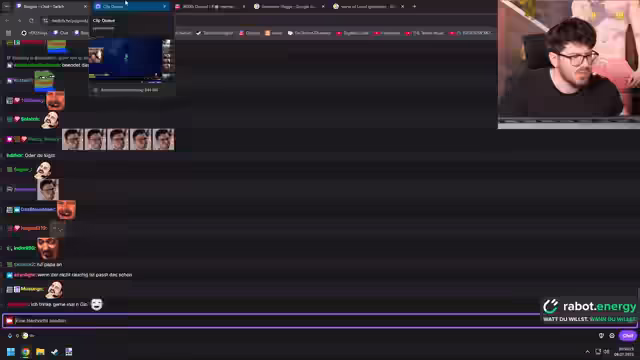This screenshot has width=640, height=360.
Task: Switch to the Clip Queue browser tab
Action: tap(131, 7)
